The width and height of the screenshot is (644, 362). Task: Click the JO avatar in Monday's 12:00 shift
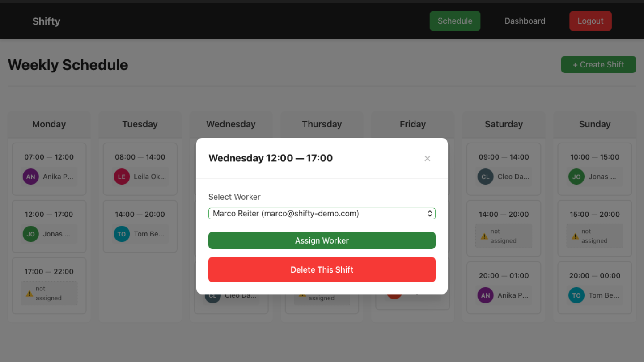click(31, 234)
